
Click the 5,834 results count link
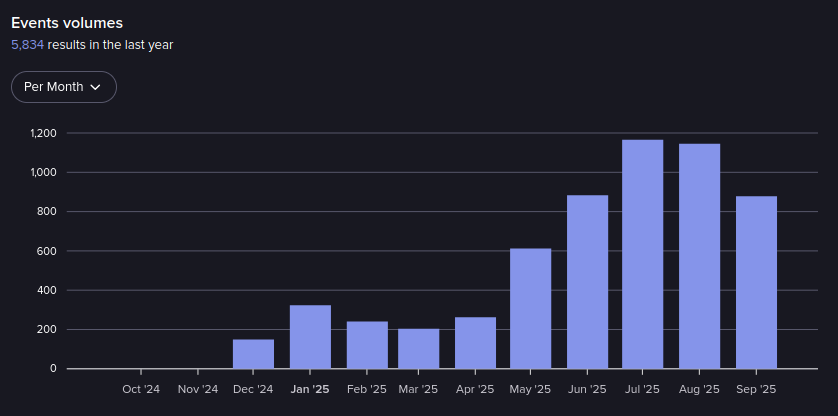click(27, 44)
